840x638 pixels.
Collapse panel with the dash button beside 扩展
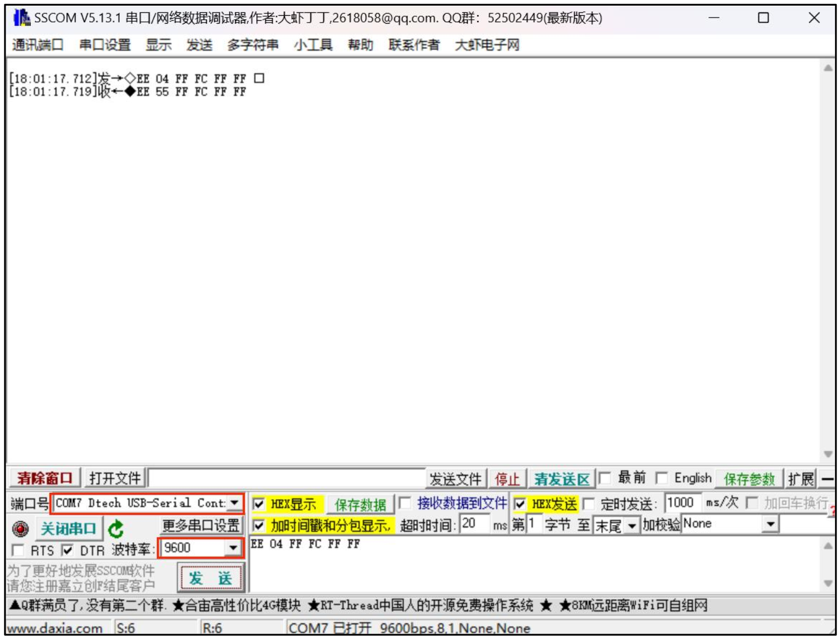(827, 479)
